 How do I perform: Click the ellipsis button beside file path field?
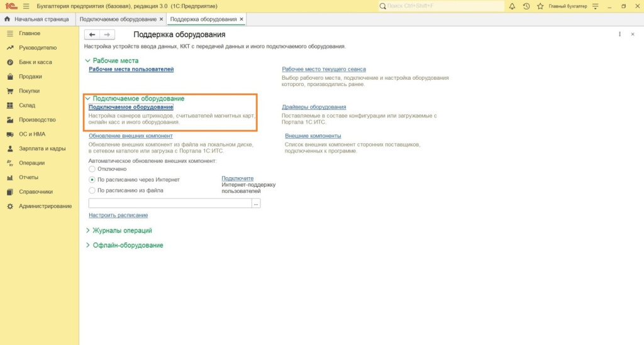tap(256, 204)
